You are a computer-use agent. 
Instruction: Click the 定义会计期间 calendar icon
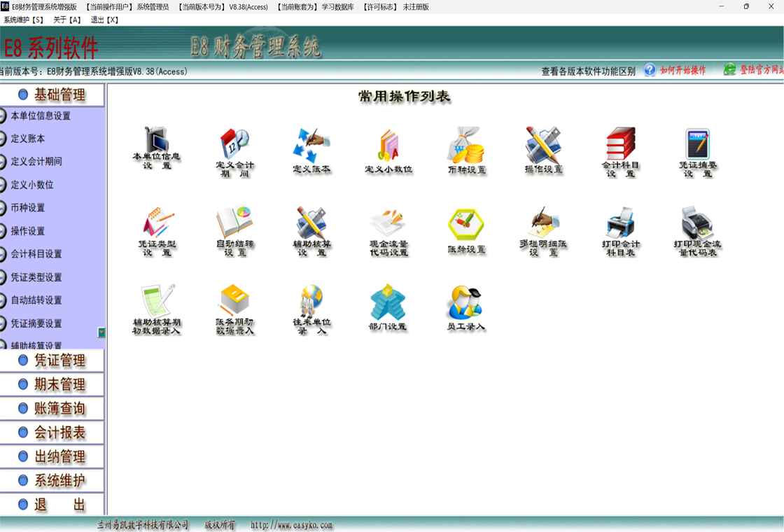(x=234, y=146)
